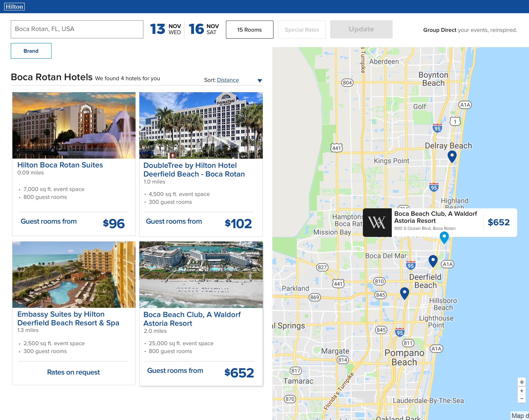Click the DoubleTree hotel photo thumbnail
This screenshot has height=420, width=529.
201,125
